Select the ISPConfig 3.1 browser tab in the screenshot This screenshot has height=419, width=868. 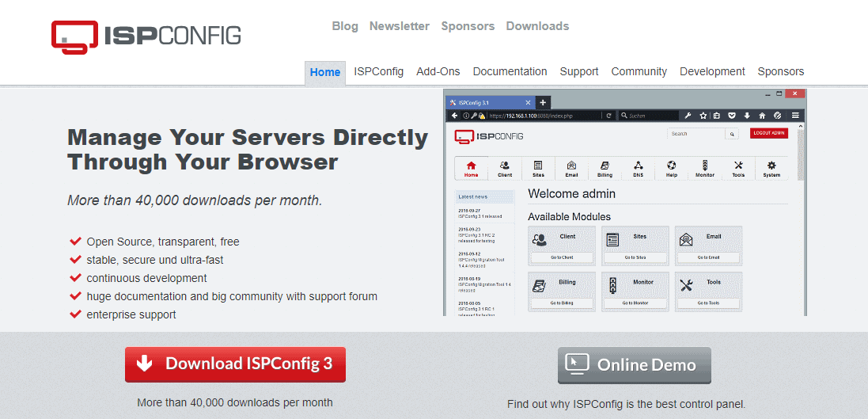[490, 102]
